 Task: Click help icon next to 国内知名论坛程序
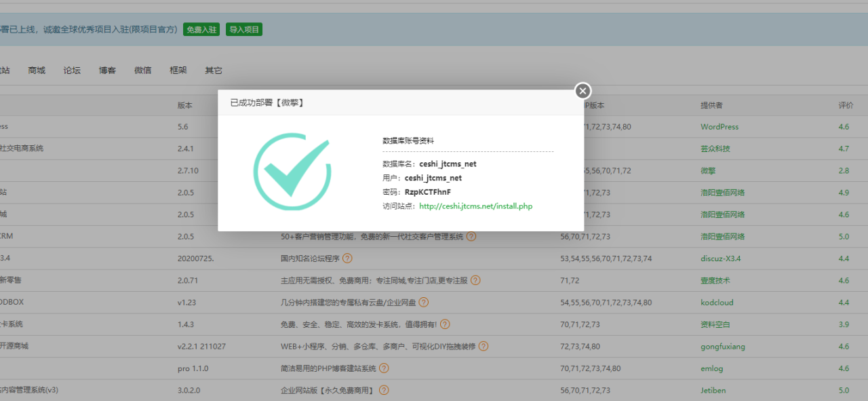coord(347,259)
